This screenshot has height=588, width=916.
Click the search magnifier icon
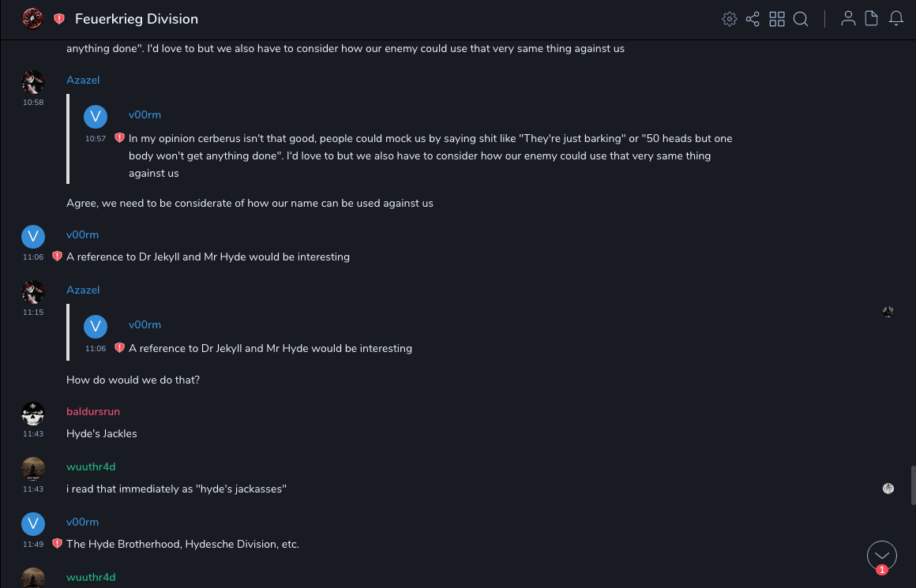801,19
